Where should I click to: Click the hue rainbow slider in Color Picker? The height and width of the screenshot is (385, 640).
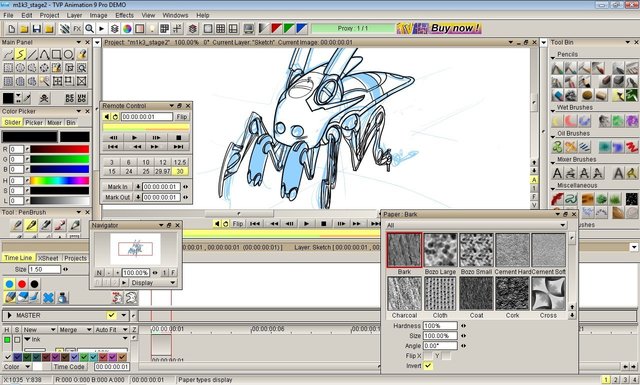tap(60, 180)
